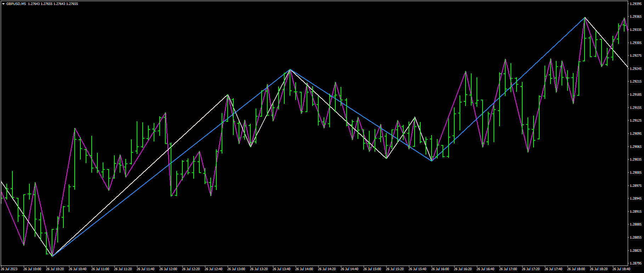
Task: Click the 26 Jul 16:00 time label
Action: tap(440, 269)
